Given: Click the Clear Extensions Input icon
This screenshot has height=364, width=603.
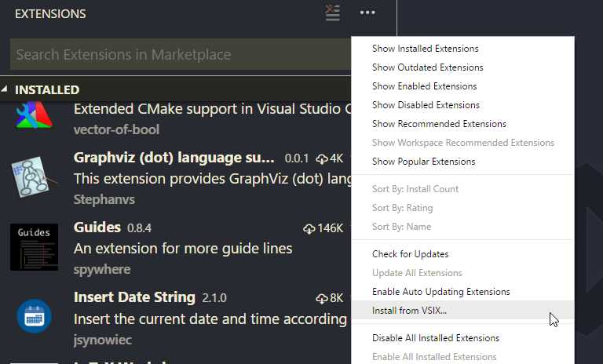Looking at the screenshot, I should coord(332,13).
